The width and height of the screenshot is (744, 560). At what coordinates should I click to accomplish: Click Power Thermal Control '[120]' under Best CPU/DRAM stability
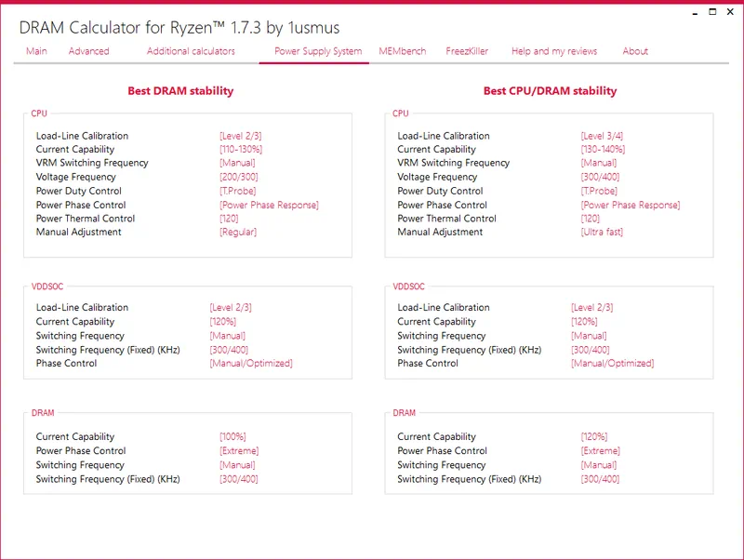pyautogui.click(x=591, y=219)
